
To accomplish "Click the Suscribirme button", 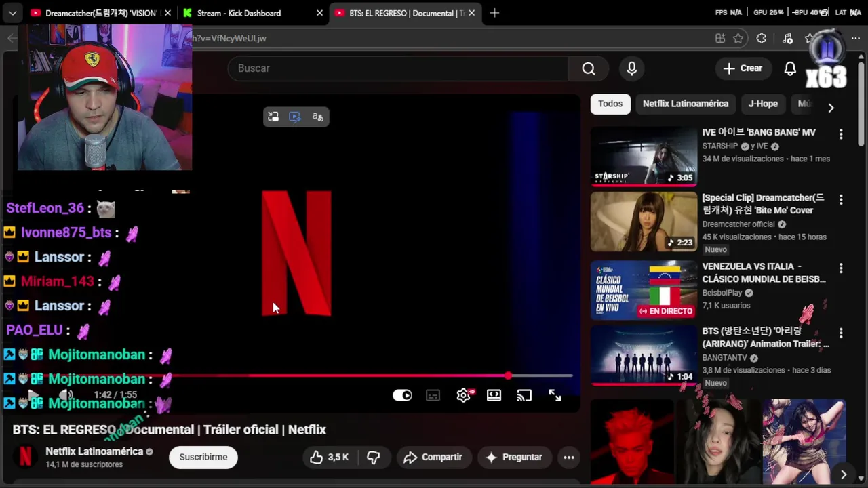I will tap(203, 457).
